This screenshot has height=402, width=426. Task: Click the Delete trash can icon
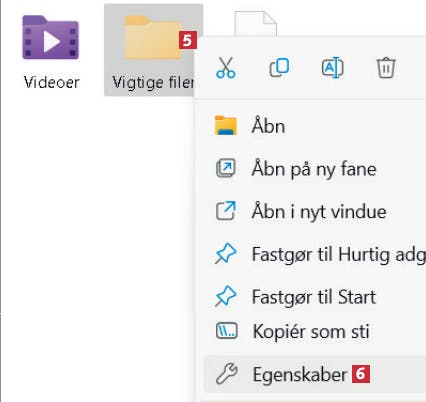(386, 68)
